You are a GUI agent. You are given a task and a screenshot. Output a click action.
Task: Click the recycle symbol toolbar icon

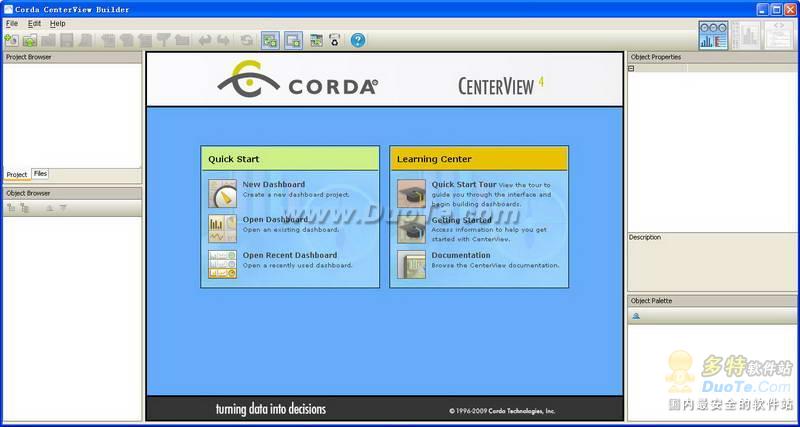(335, 41)
